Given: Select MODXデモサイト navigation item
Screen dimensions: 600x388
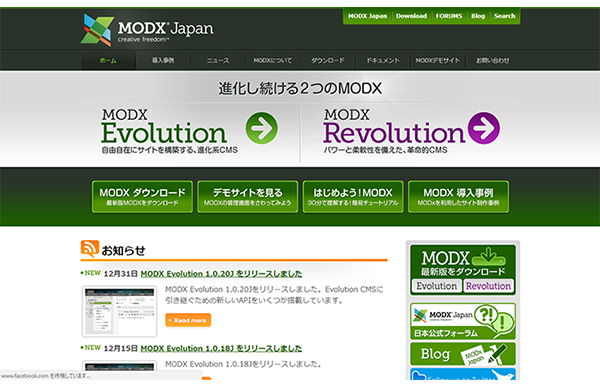Looking at the screenshot, I should [x=438, y=60].
